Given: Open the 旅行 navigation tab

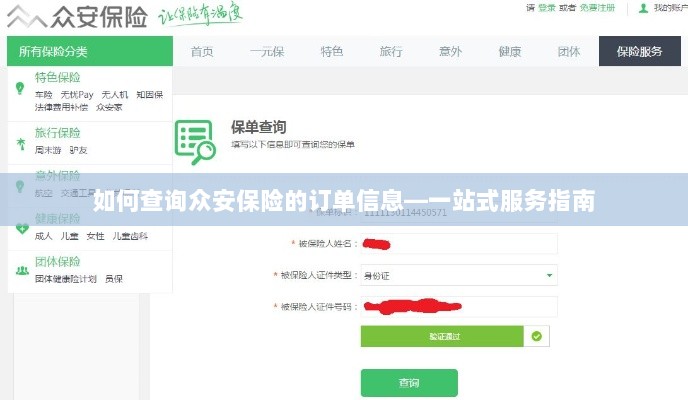Looking at the screenshot, I should point(391,52).
